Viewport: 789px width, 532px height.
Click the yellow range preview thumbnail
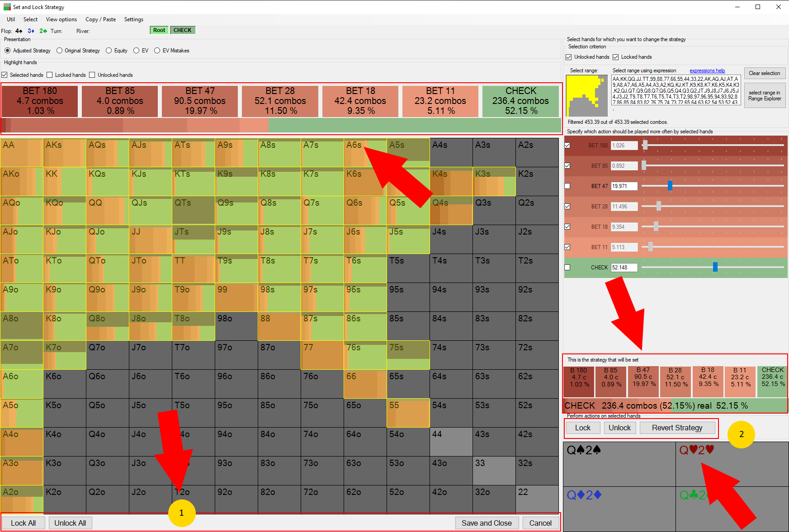point(587,96)
